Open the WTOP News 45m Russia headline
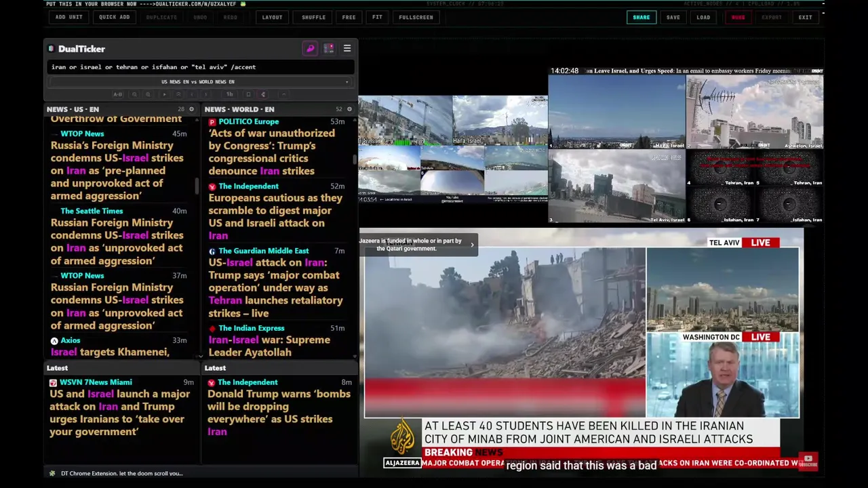 click(117, 170)
